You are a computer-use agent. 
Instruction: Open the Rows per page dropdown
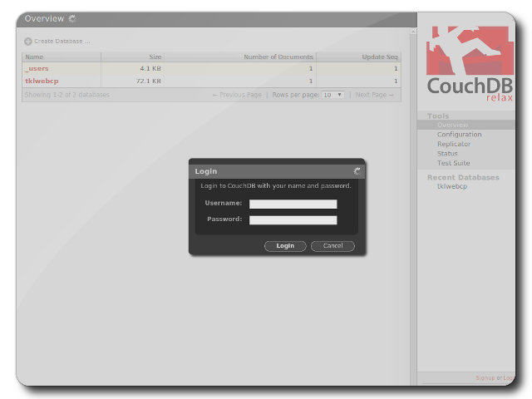coord(332,95)
